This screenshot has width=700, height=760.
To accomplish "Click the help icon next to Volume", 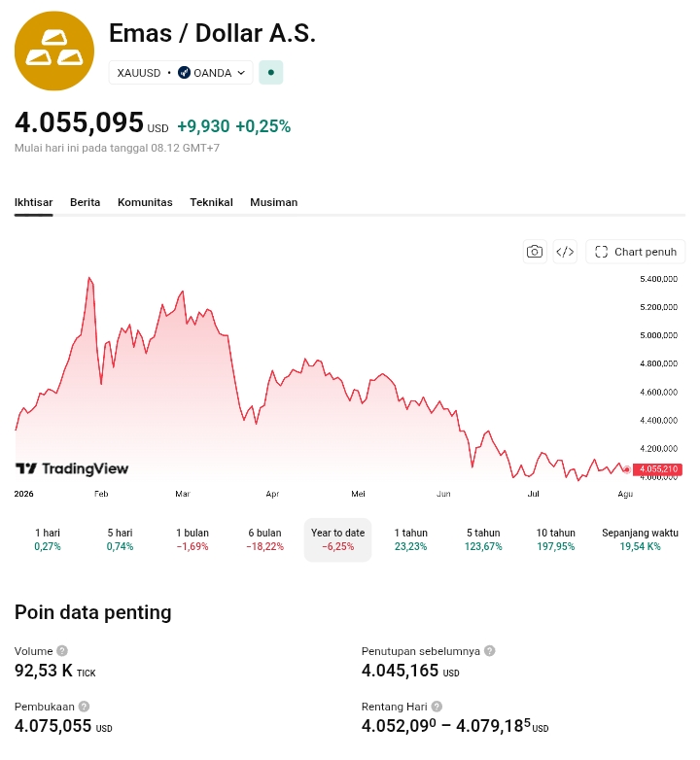I will pos(62,651).
